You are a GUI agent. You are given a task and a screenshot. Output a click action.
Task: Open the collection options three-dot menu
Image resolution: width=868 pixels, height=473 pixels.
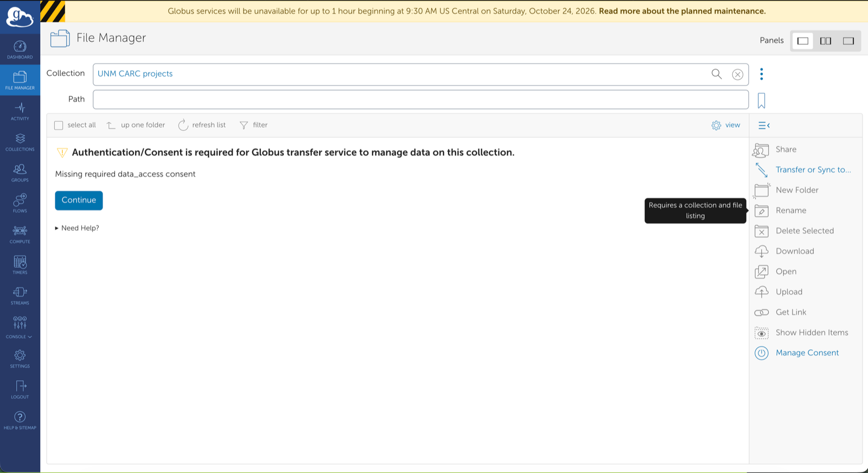point(762,74)
